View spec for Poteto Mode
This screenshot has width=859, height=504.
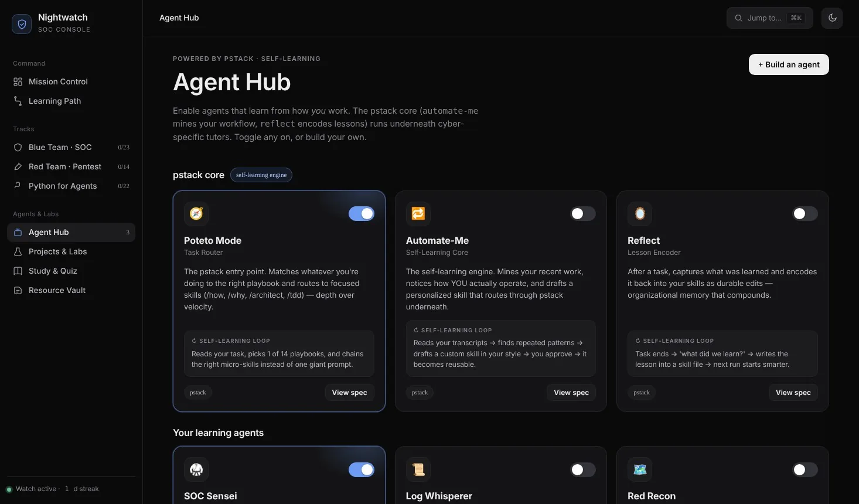point(349,392)
